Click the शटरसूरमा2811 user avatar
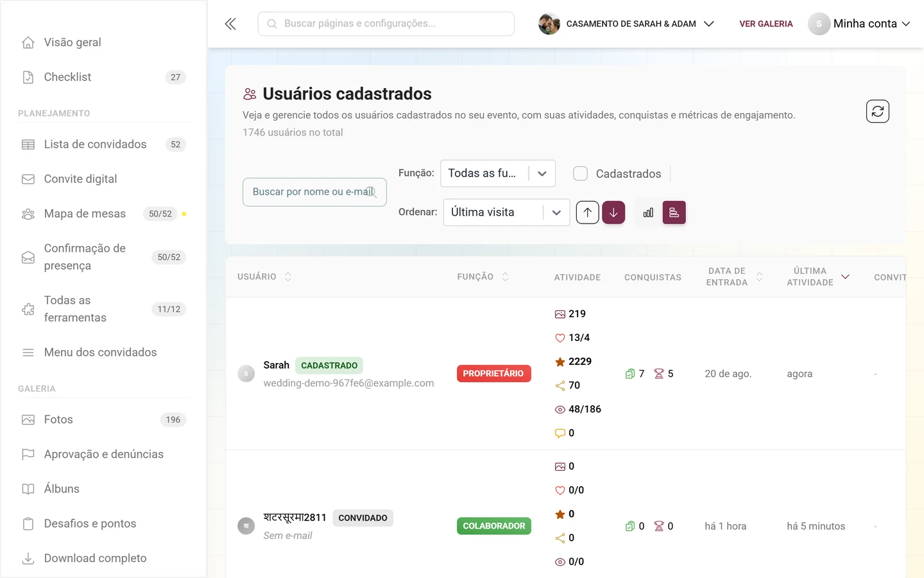This screenshot has height=578, width=924. click(x=246, y=526)
